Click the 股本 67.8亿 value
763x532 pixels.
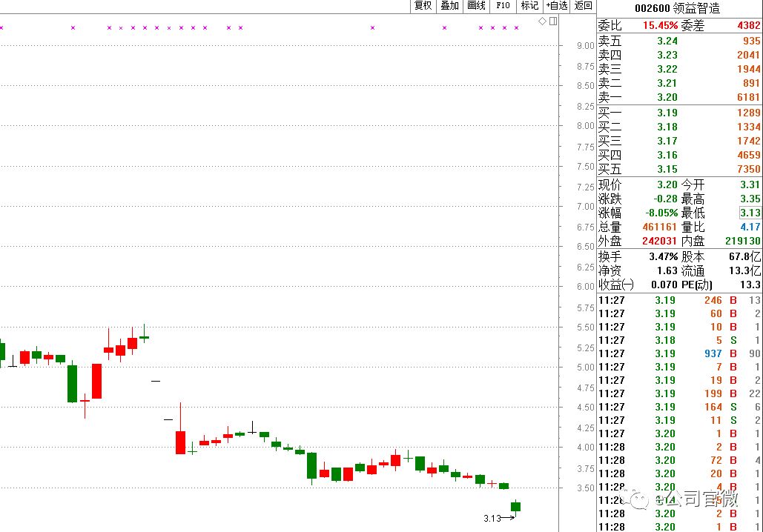(x=744, y=256)
